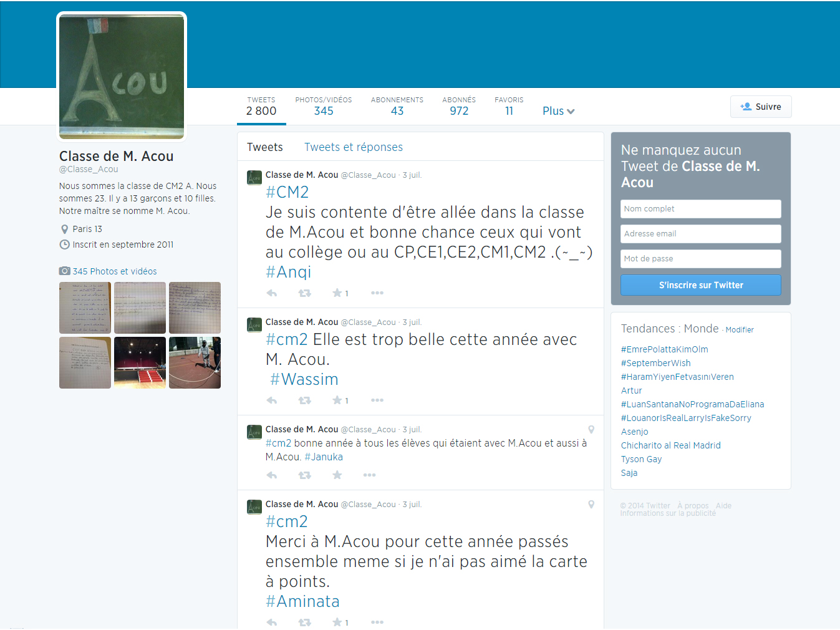Click the Nom complet input field
840x630 pixels.
pos(700,209)
